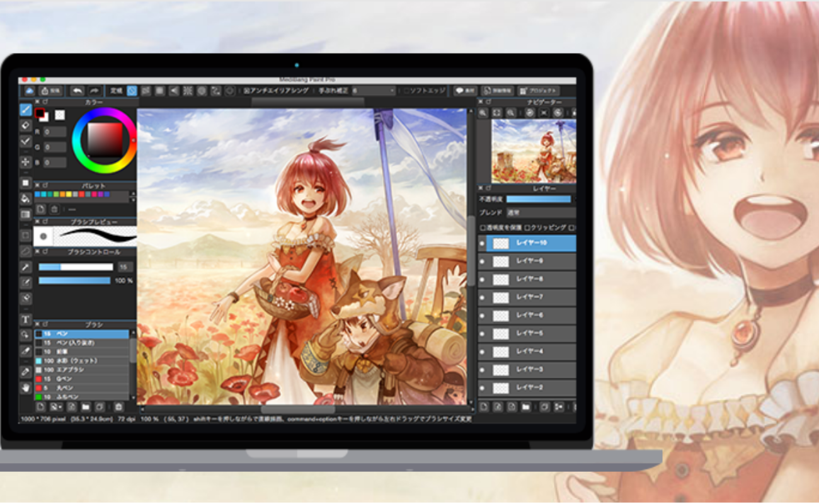Adjust the brush size slider
This screenshot has height=504, width=819.
coord(76,267)
